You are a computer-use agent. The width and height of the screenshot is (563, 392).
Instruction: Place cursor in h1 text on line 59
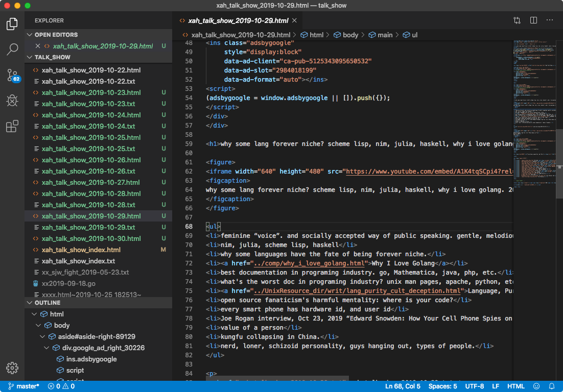[366, 144]
